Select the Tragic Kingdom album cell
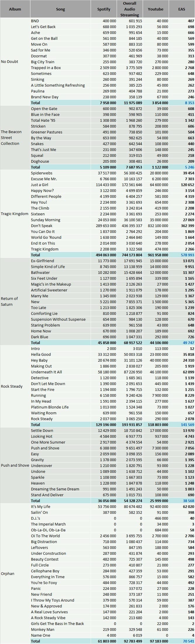The width and height of the screenshot is (195, 644). pos(15,214)
